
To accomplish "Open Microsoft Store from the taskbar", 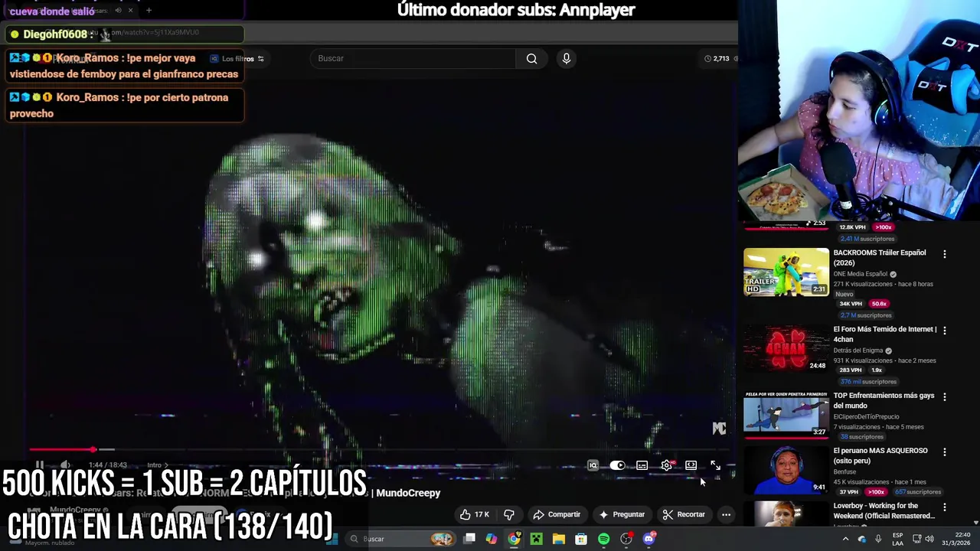I will pos(581,539).
